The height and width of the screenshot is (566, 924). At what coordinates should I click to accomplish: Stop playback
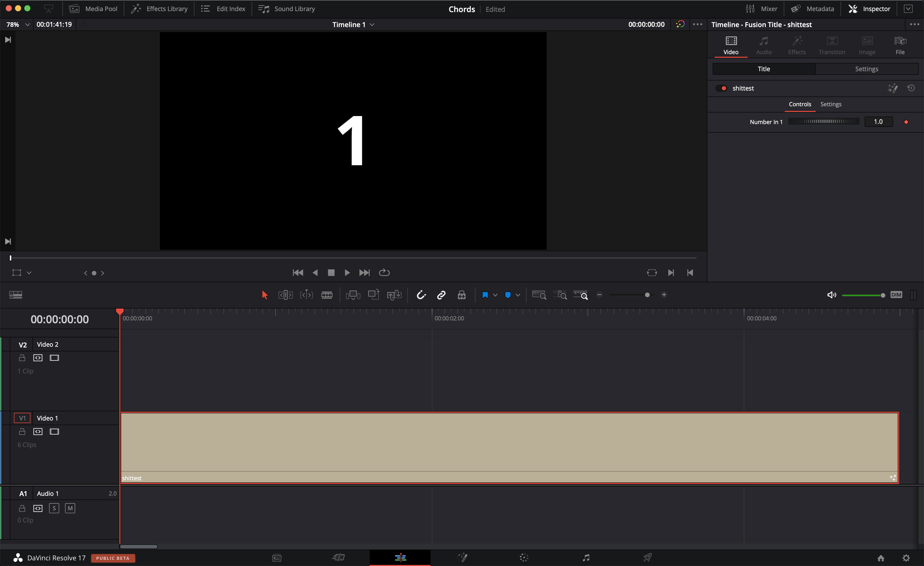click(x=331, y=272)
